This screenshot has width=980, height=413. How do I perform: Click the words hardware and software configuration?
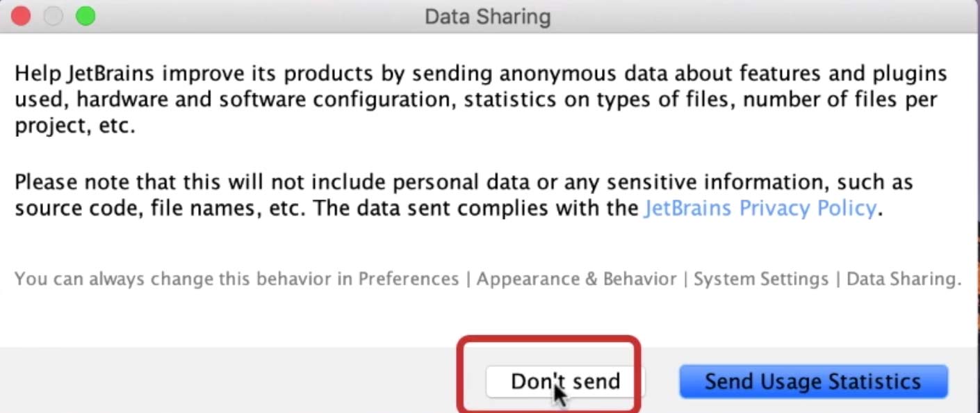click(x=264, y=100)
